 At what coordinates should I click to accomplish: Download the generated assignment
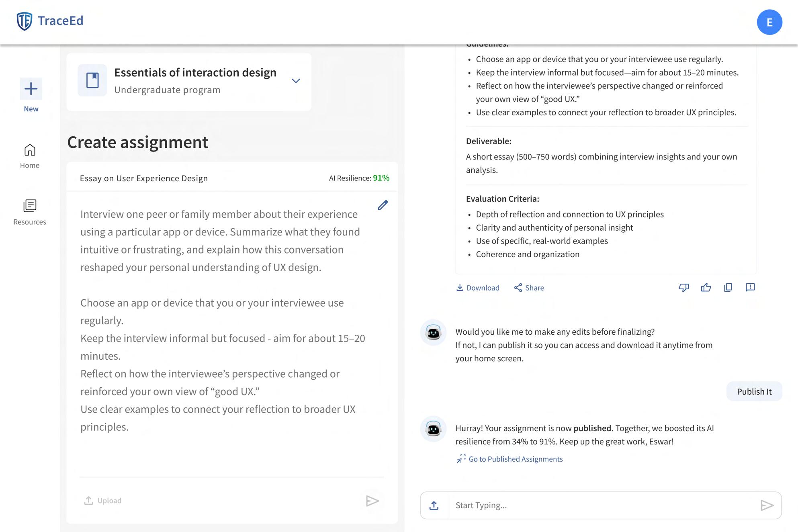(478, 288)
